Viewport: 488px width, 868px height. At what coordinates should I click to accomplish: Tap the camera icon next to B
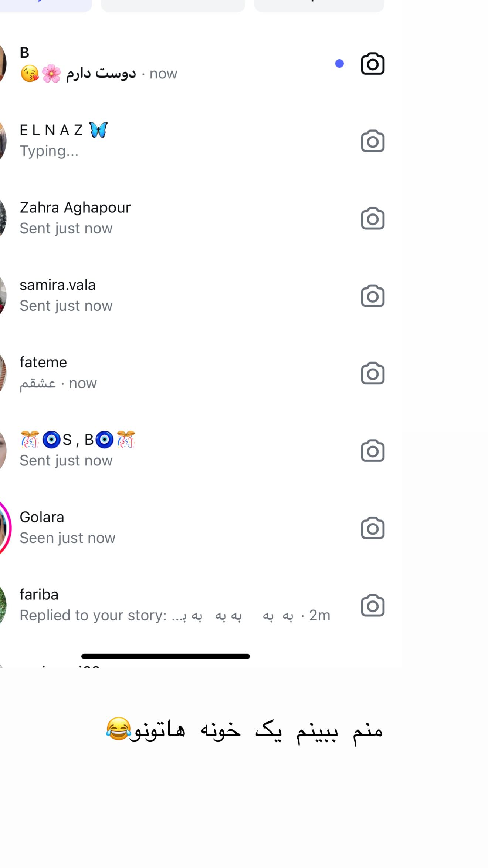click(373, 64)
